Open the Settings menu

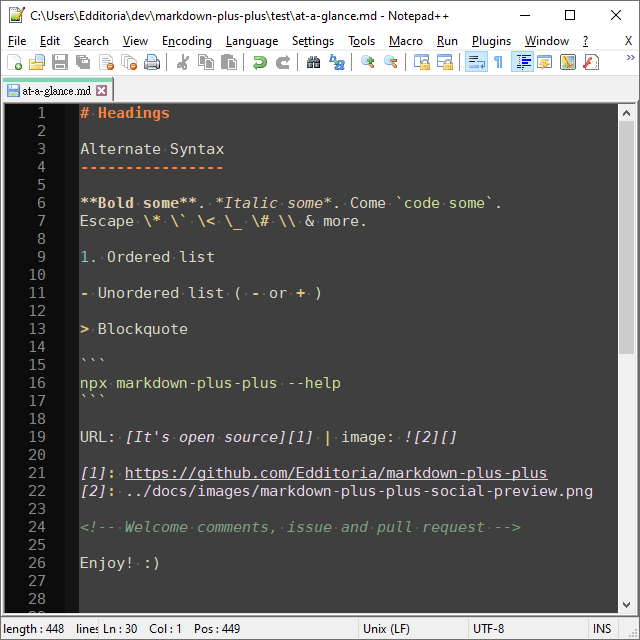(313, 41)
